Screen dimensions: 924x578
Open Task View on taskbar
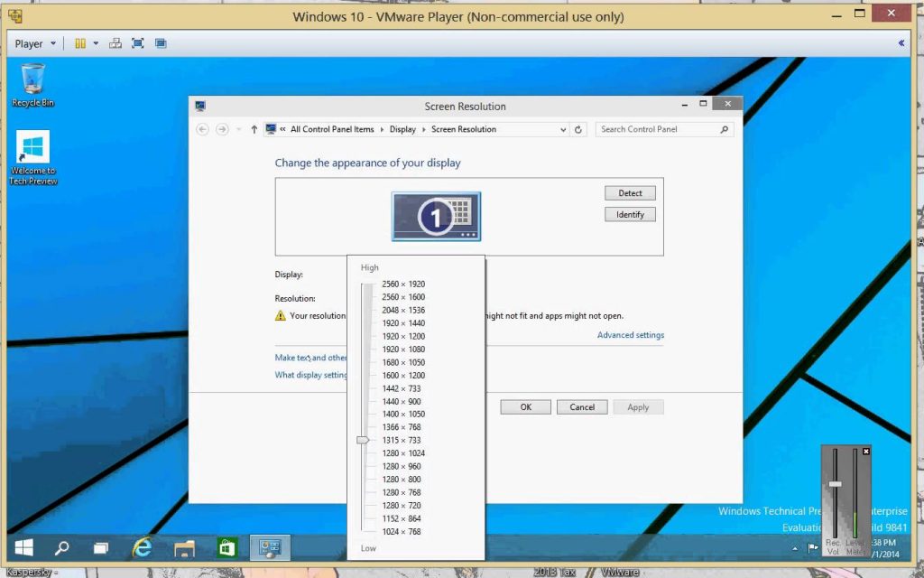click(x=101, y=548)
